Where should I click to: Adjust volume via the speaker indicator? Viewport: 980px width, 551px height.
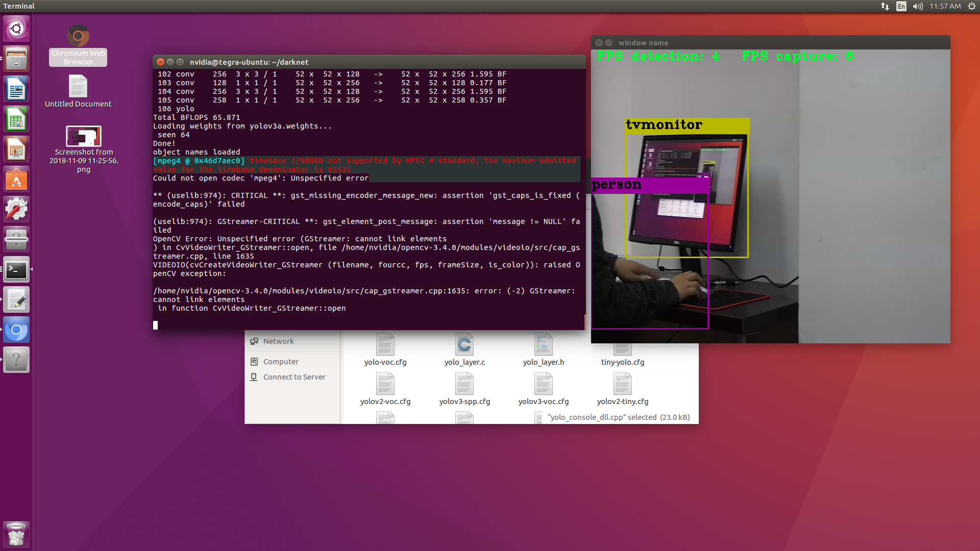click(x=917, y=7)
